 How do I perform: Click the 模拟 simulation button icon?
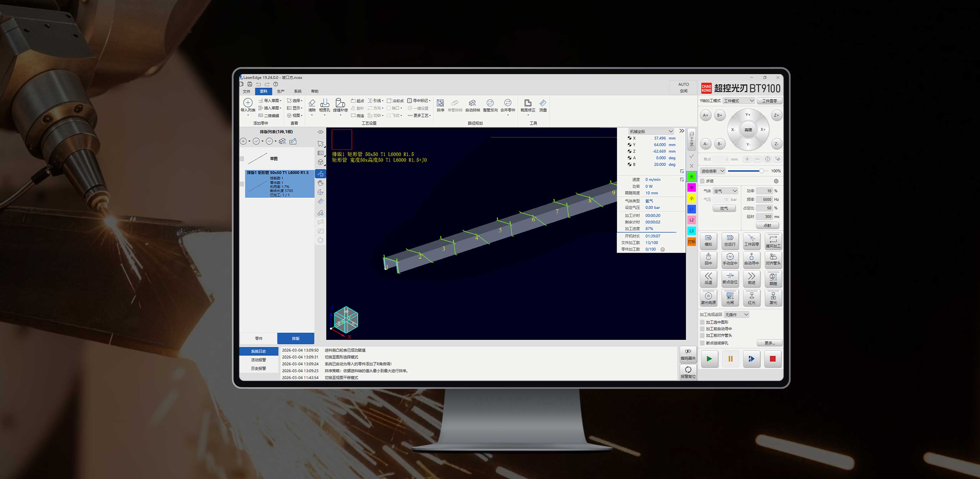tap(708, 239)
